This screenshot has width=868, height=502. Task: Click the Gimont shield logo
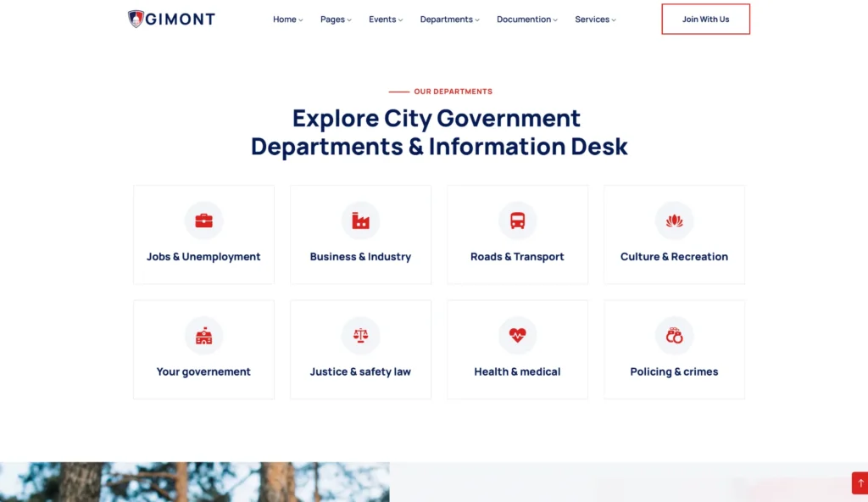[x=136, y=19]
